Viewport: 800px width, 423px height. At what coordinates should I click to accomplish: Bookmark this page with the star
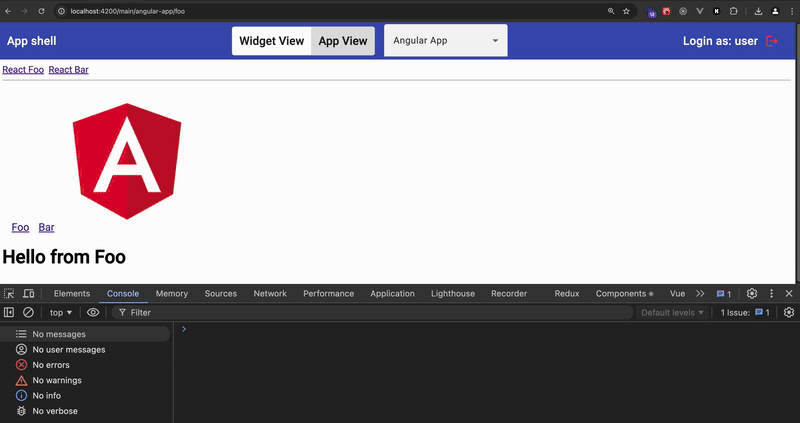point(626,11)
